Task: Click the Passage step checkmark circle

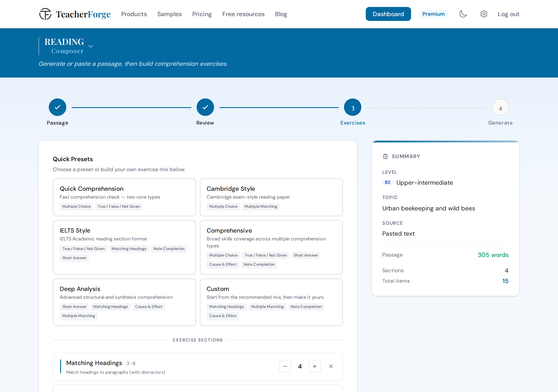Action: click(57, 107)
